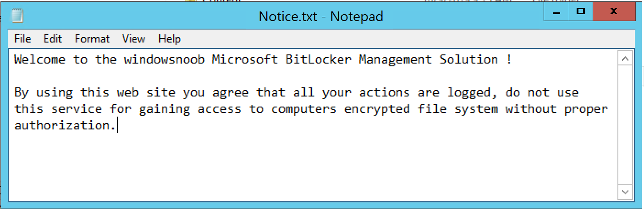The image size is (644, 209).
Task: Click the Notepad icon in title bar
Action: tap(17, 16)
